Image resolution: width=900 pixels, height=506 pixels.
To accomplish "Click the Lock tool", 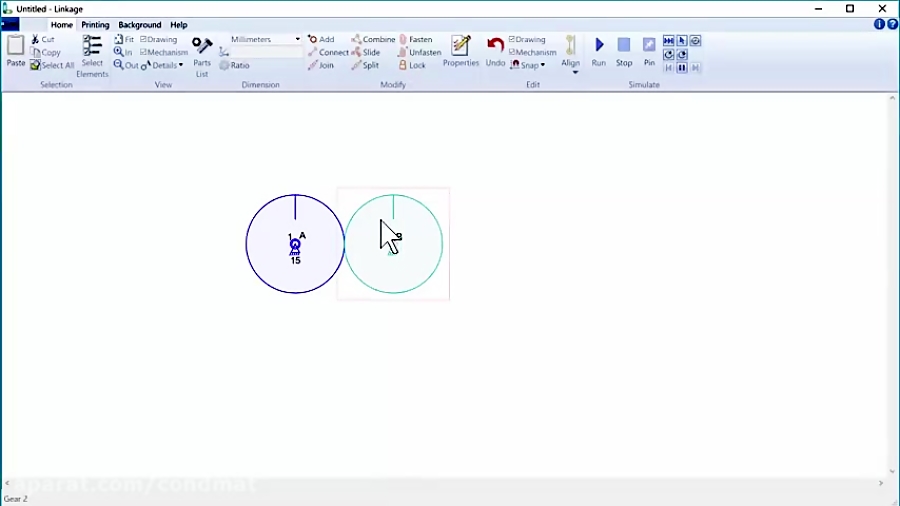I will click(x=412, y=65).
